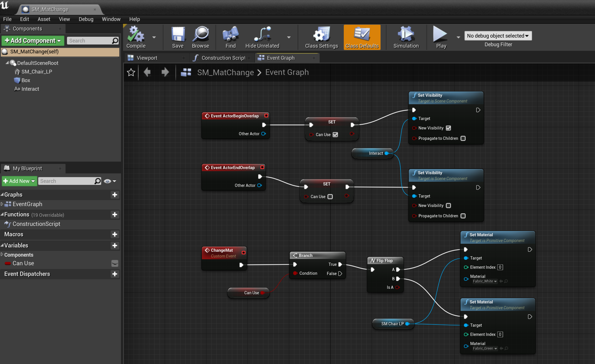This screenshot has height=364, width=595.
Task: Open the No debug object selected dropdown
Action: click(498, 36)
